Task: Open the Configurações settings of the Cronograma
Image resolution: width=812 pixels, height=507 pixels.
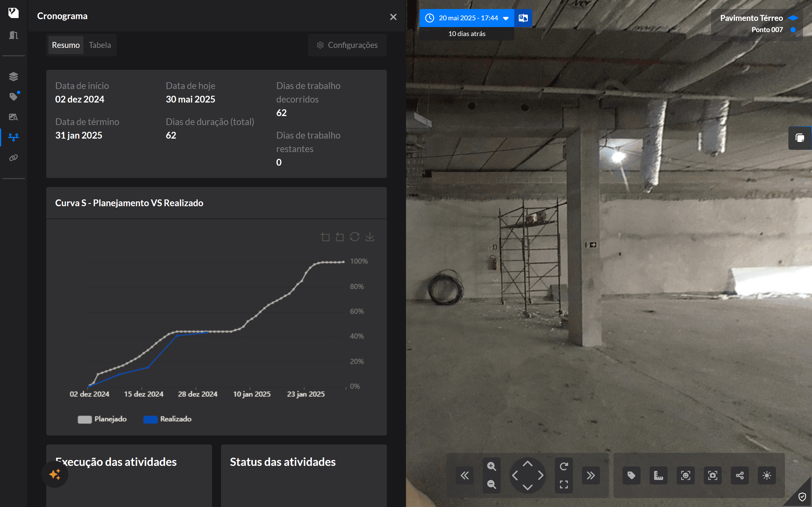Action: (x=347, y=45)
